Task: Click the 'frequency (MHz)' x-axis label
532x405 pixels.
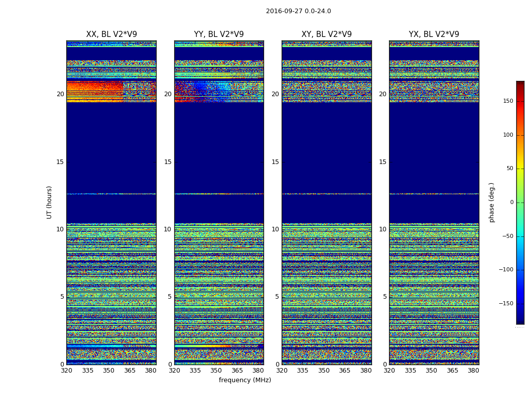Action: [x=245, y=380]
